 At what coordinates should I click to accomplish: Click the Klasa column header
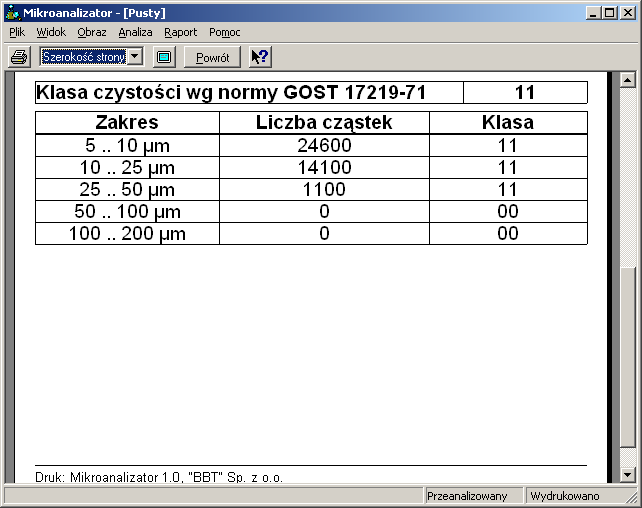508,122
